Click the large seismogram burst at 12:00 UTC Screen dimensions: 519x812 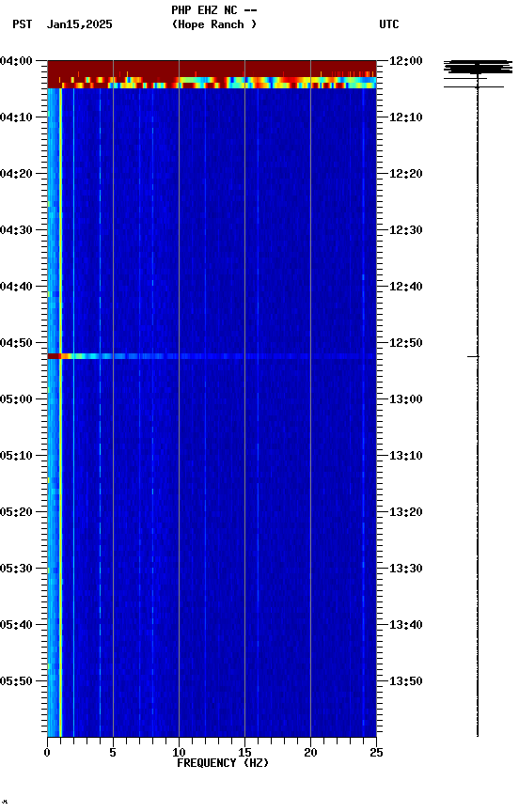(478, 69)
